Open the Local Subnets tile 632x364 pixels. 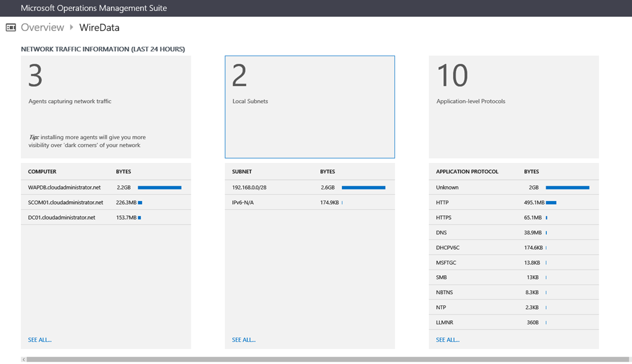[309, 107]
